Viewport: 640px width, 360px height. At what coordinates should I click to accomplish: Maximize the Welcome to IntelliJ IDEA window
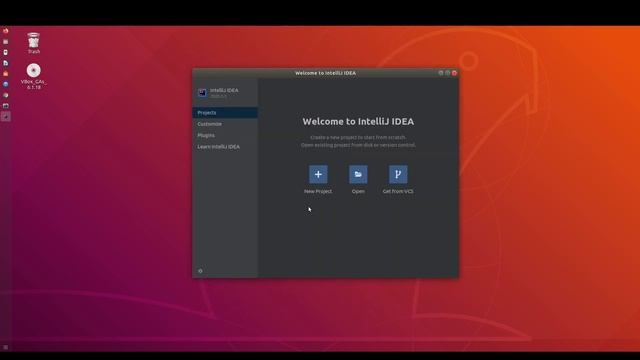(448, 73)
